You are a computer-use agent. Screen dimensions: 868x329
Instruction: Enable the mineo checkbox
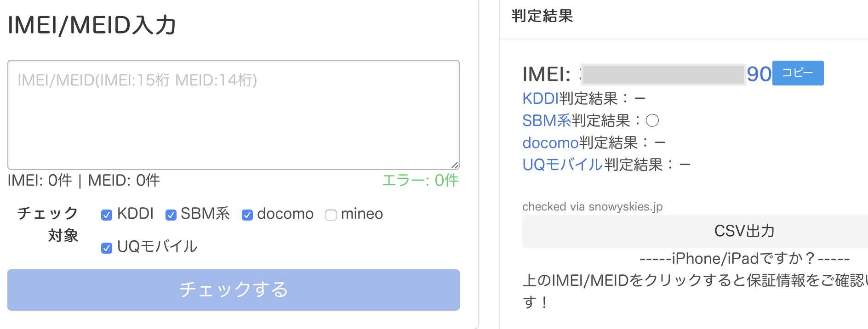coord(331,215)
